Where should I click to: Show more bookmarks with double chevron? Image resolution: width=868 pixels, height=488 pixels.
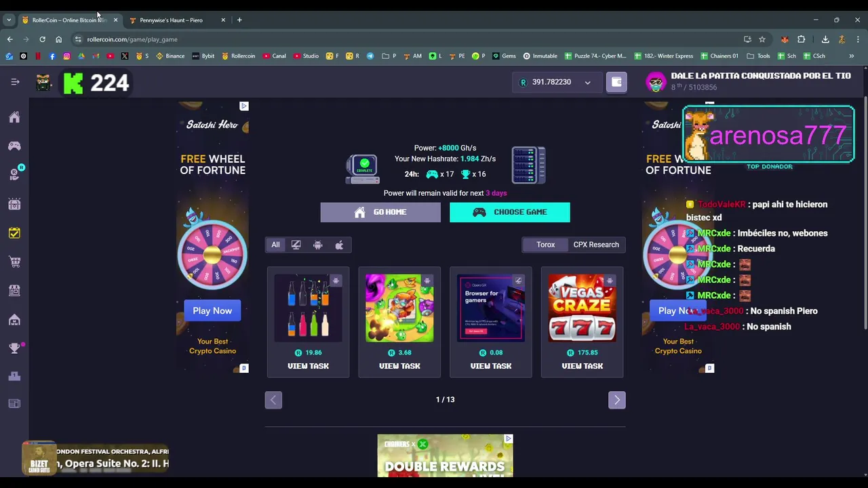[x=851, y=56]
